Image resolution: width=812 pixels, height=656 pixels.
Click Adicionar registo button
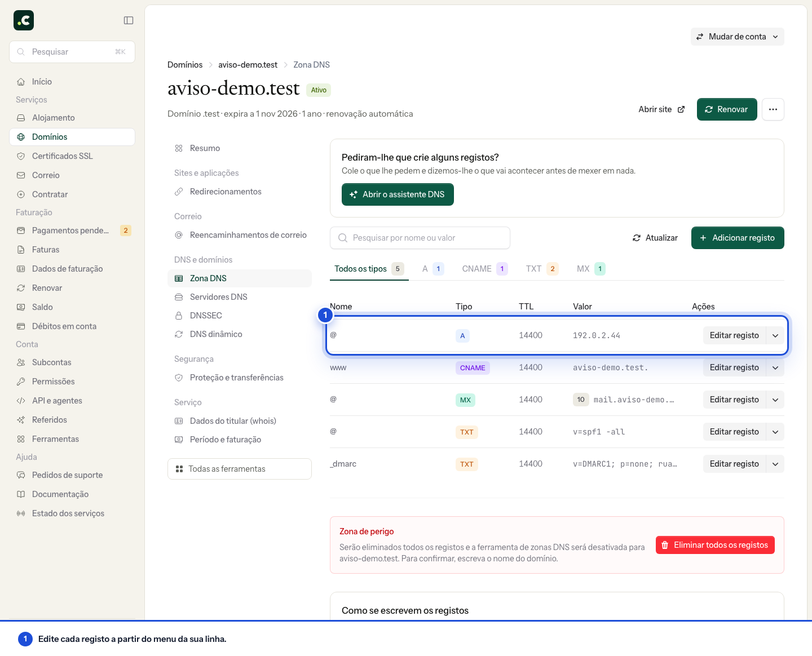point(738,238)
